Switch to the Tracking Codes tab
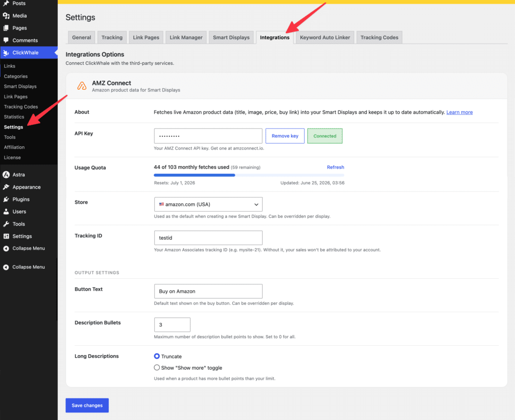 coord(379,37)
